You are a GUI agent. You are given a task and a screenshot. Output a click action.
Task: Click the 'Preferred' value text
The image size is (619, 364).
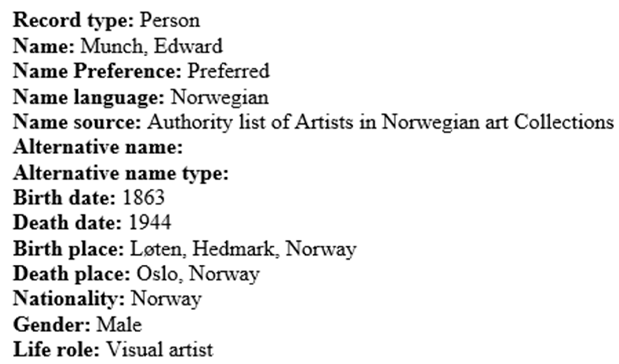pos(228,71)
